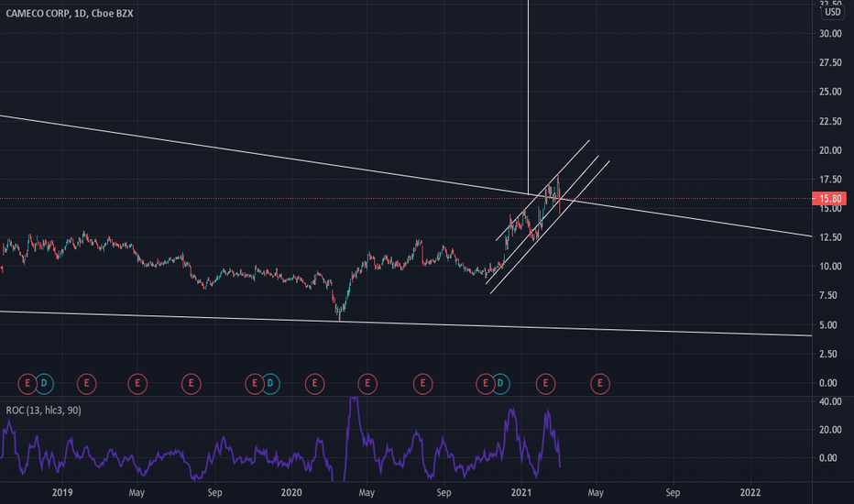This screenshot has height=504, width=854.
Task: Open the dividend D marker before 2020
Action: point(270,384)
